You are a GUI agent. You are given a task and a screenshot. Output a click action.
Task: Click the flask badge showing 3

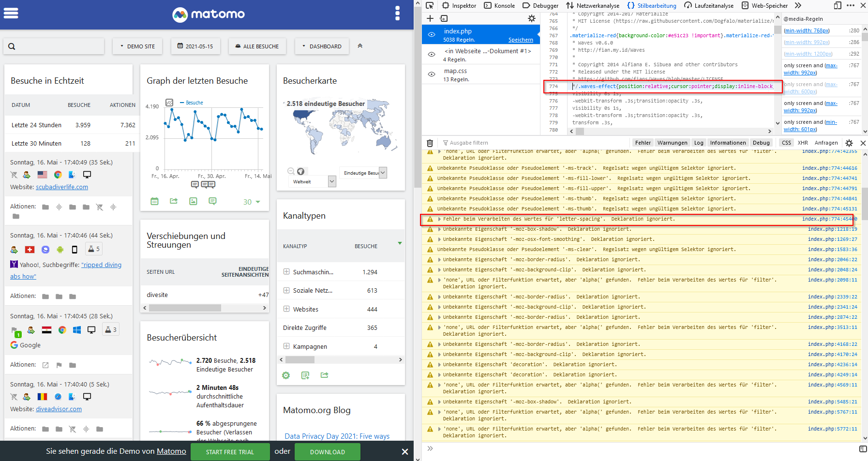(110, 329)
